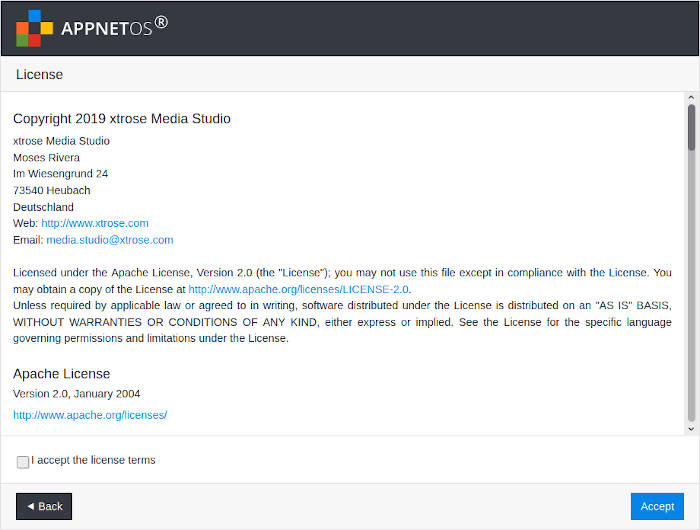Screen dimensions: 700x530
Task: Click the scrollbar down arrow
Action: 691,429
